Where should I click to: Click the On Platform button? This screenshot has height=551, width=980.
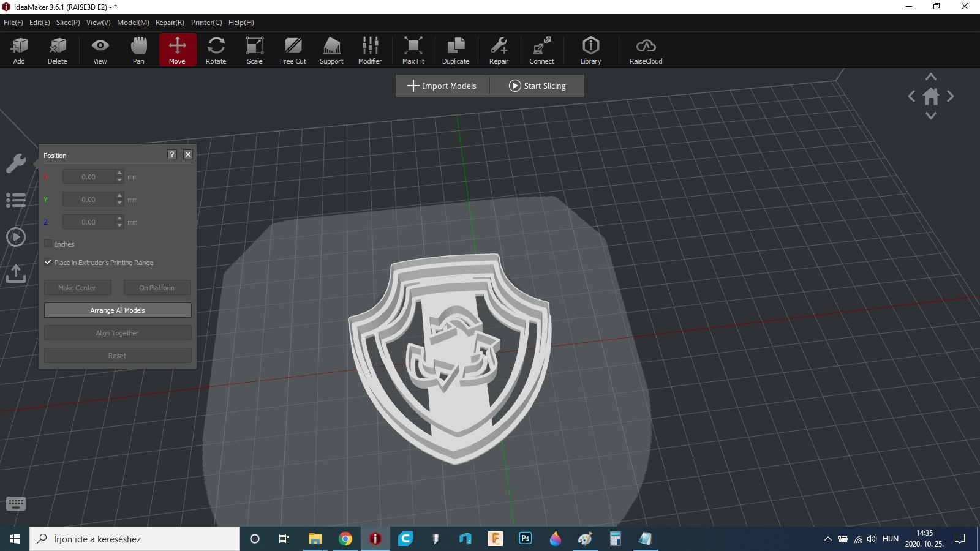157,288
